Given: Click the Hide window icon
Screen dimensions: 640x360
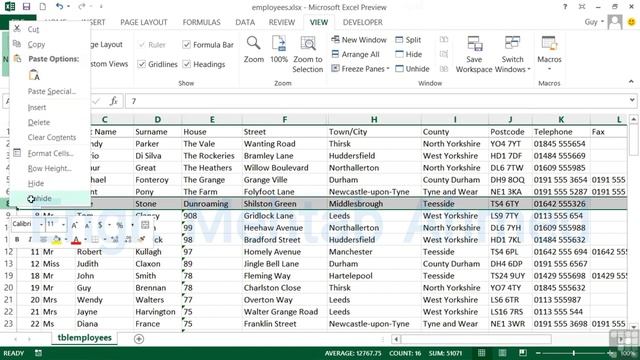Looking at the screenshot, I should [x=399, y=54].
